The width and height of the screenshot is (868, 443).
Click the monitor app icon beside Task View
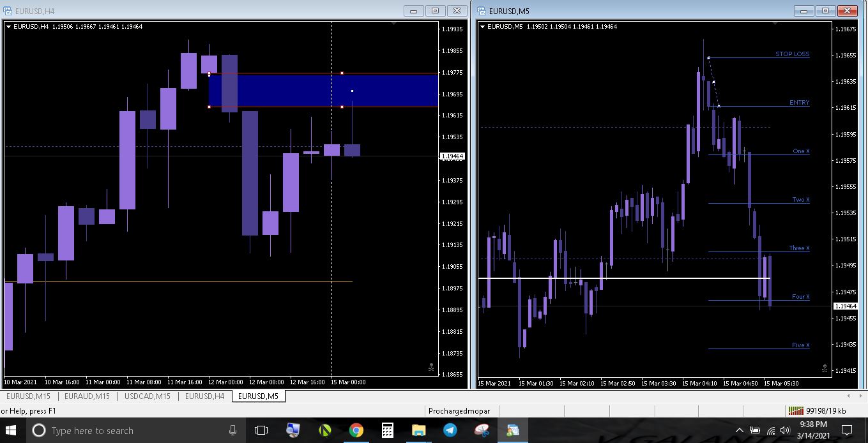(x=293, y=431)
